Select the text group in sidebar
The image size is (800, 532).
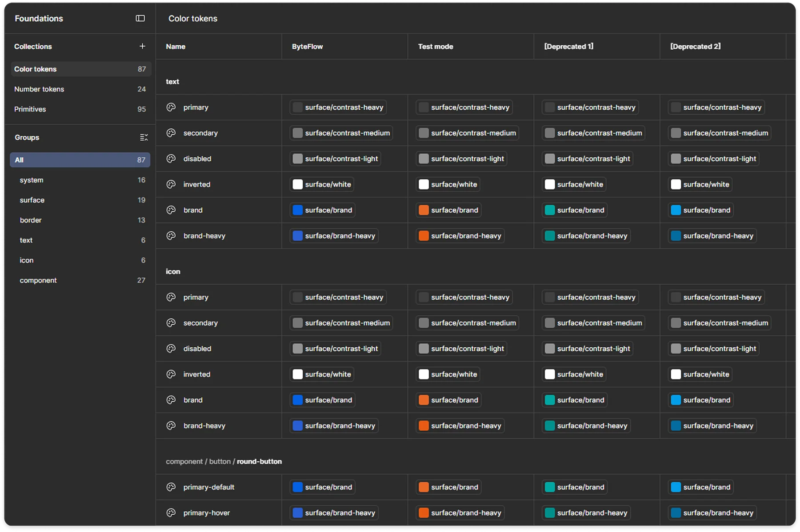coord(80,240)
